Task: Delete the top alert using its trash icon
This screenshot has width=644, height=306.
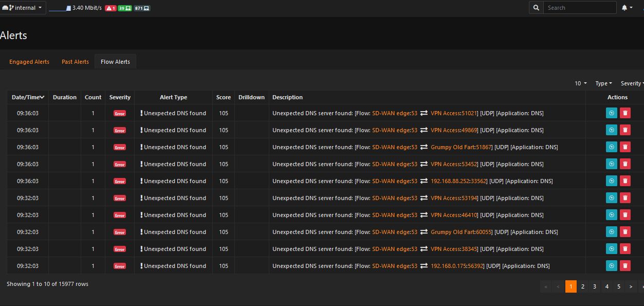Action: point(625,113)
